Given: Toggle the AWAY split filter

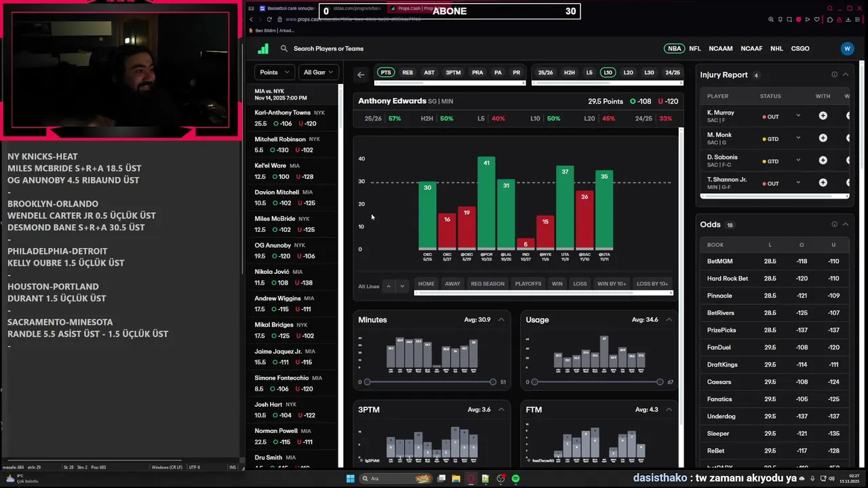Looking at the screenshot, I should coord(452,283).
